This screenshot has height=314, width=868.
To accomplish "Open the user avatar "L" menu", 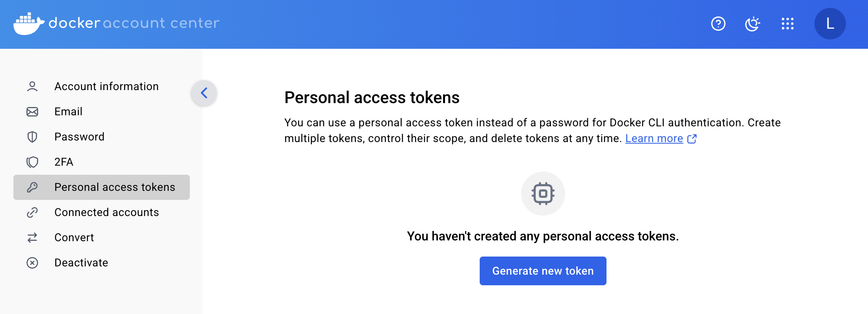I will pyautogui.click(x=830, y=24).
